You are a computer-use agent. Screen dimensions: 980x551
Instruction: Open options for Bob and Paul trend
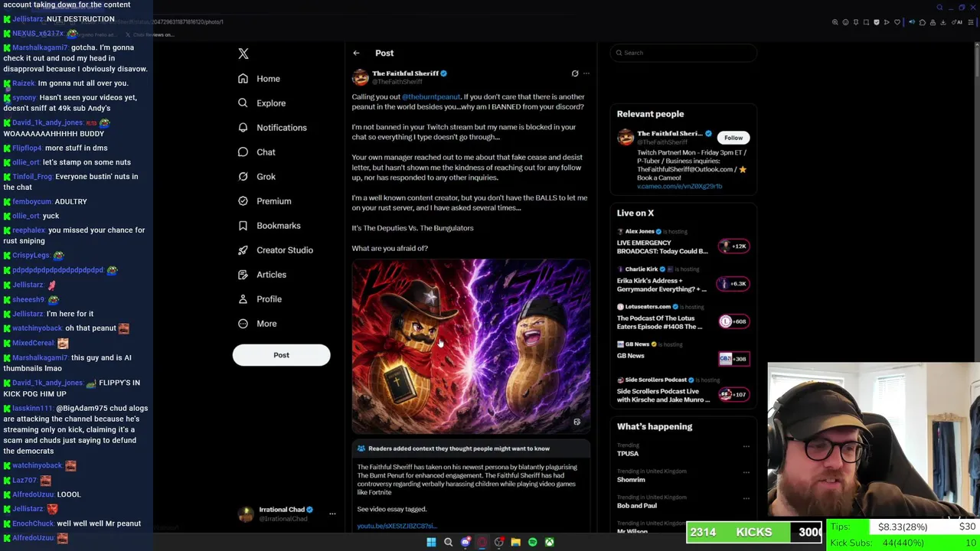pyautogui.click(x=746, y=498)
